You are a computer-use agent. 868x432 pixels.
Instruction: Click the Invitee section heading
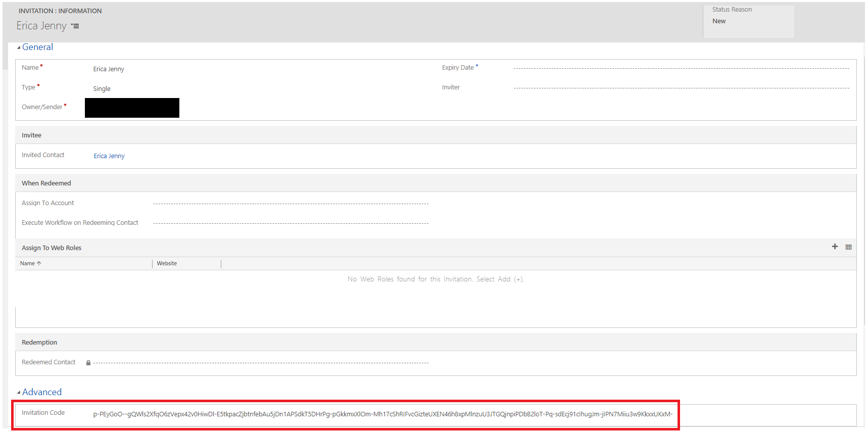[31, 135]
